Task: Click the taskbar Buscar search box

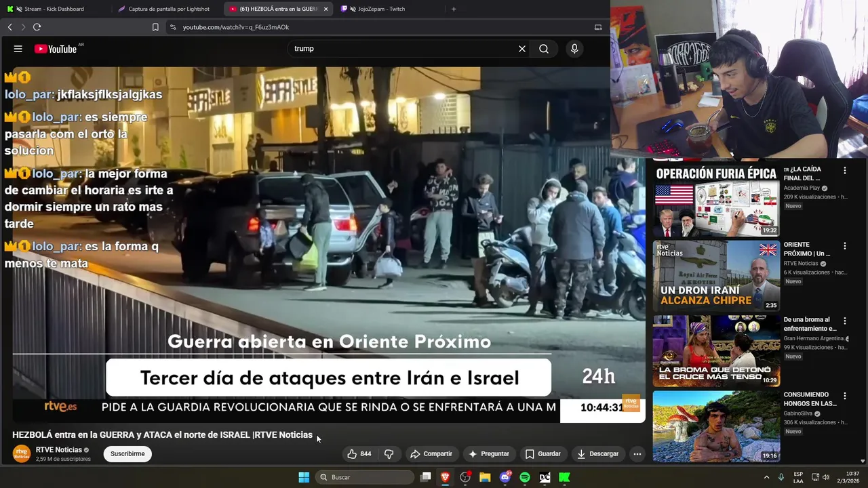Action: [x=366, y=477]
